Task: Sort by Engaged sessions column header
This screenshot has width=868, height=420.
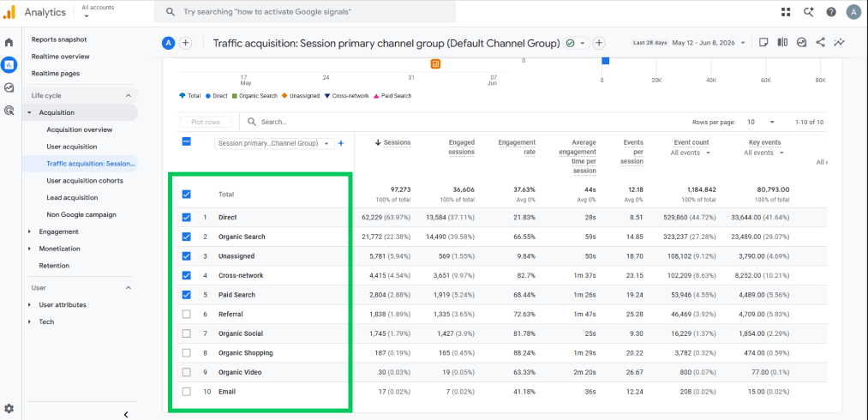Action: (462, 147)
